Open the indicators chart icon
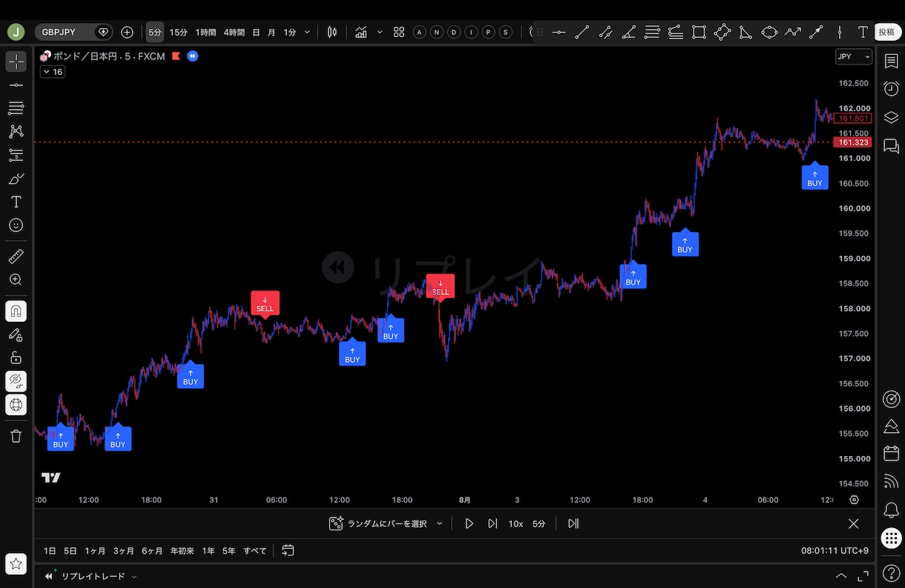This screenshot has height=588, width=905. pos(361,32)
